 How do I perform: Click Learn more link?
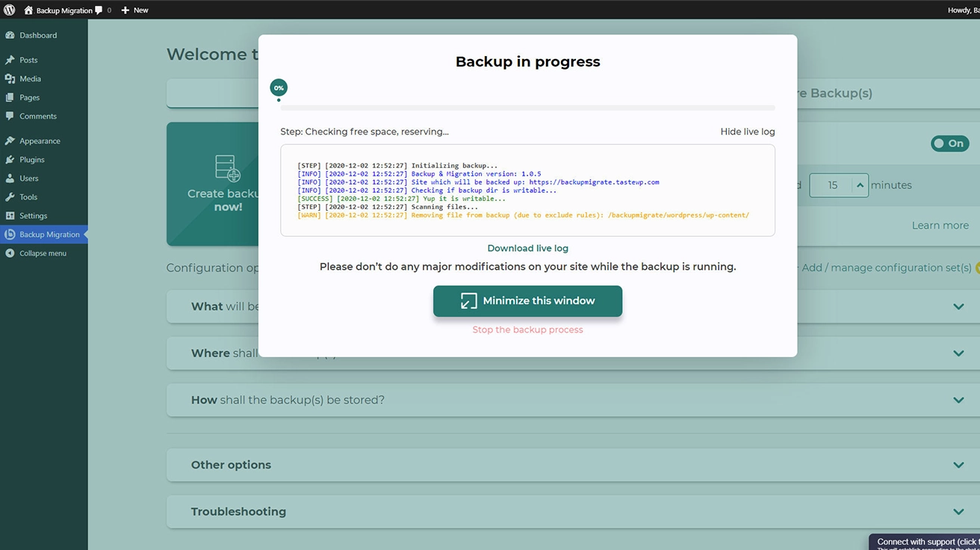[x=940, y=225]
